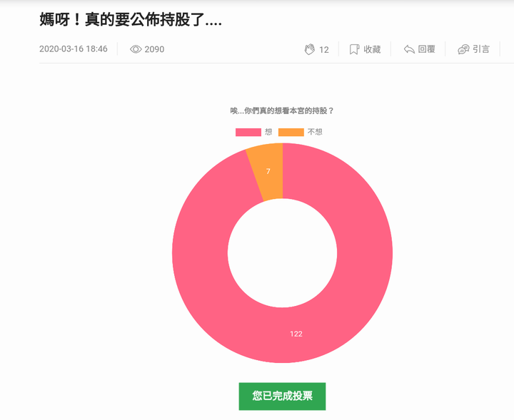This screenshot has width=514, height=420.
Task: Click the 回覆 reply text
Action: [426, 49]
